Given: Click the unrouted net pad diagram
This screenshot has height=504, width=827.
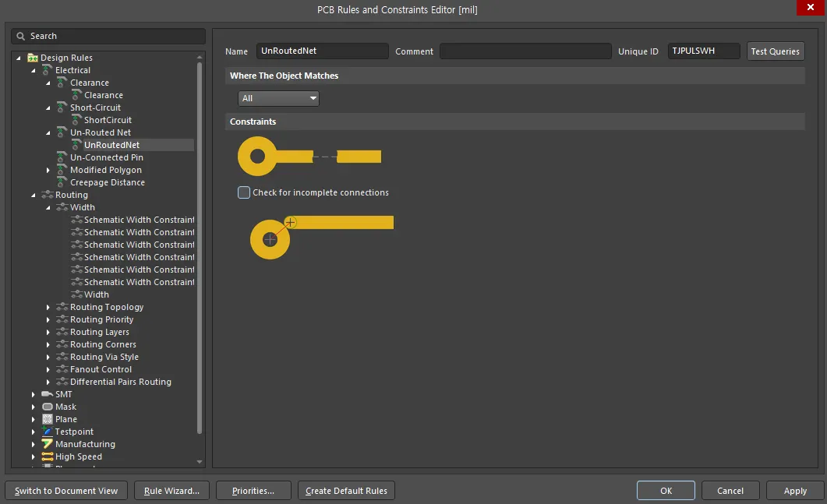Looking at the screenshot, I should click(x=309, y=156).
